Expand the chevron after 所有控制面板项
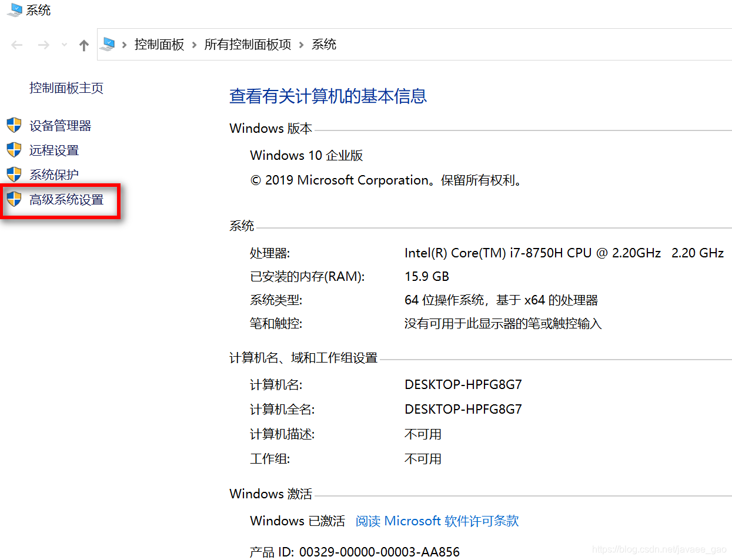This screenshot has height=560, width=732. point(301,45)
